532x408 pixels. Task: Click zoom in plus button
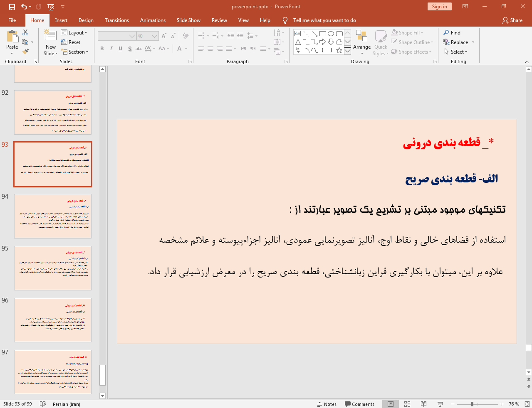pos(502,404)
